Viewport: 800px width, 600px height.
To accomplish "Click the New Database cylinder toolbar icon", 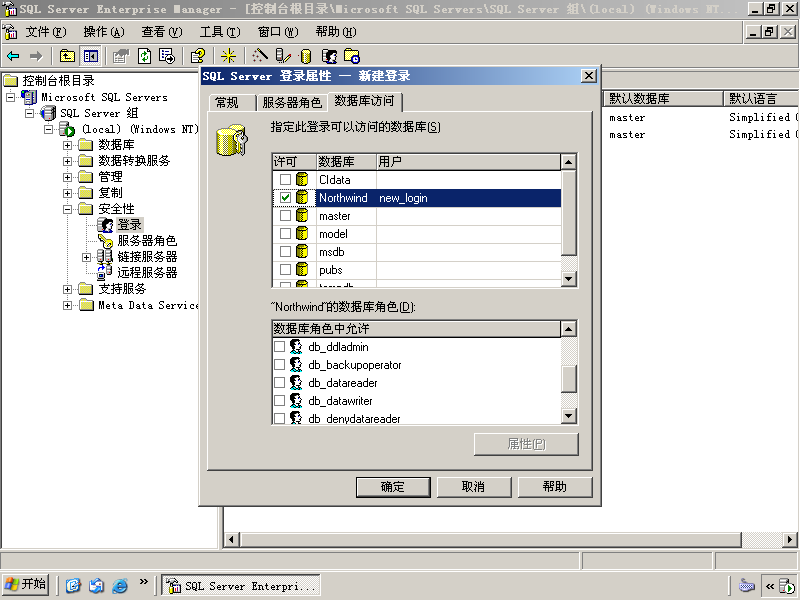I will (306, 56).
